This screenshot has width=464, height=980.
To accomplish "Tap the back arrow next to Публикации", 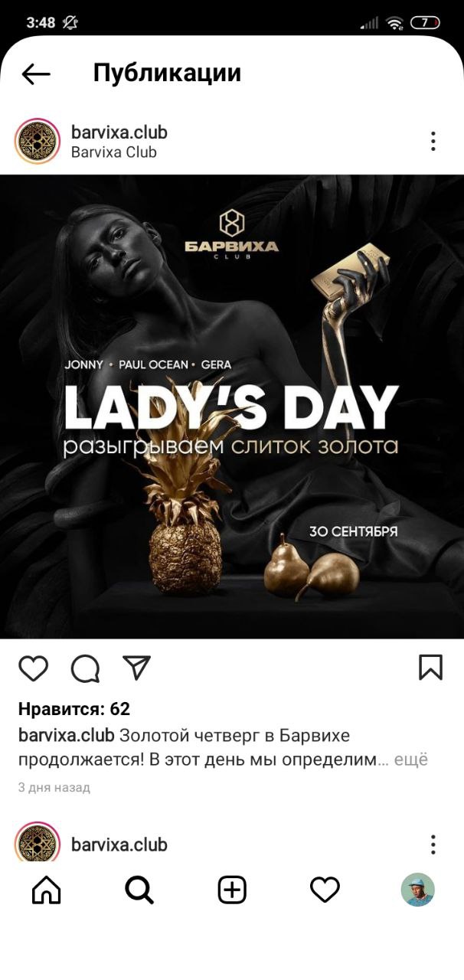I will (x=36, y=73).
